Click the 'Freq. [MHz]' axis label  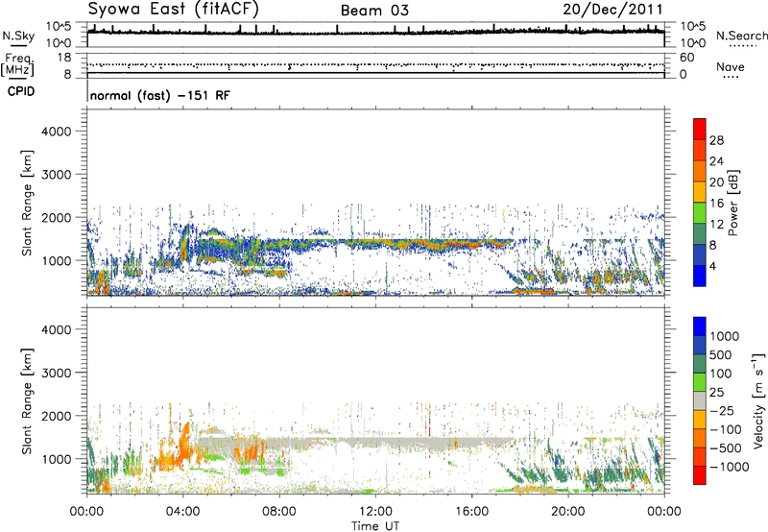pos(18,65)
